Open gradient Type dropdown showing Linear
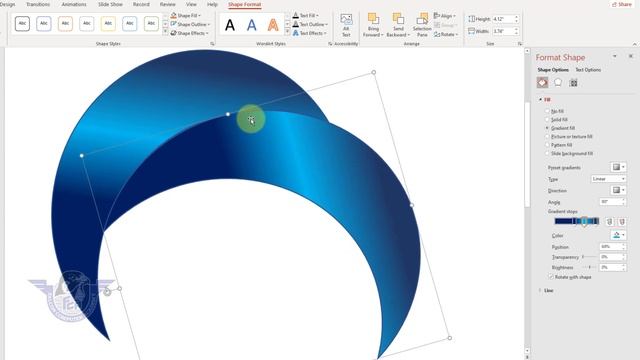 [608, 179]
